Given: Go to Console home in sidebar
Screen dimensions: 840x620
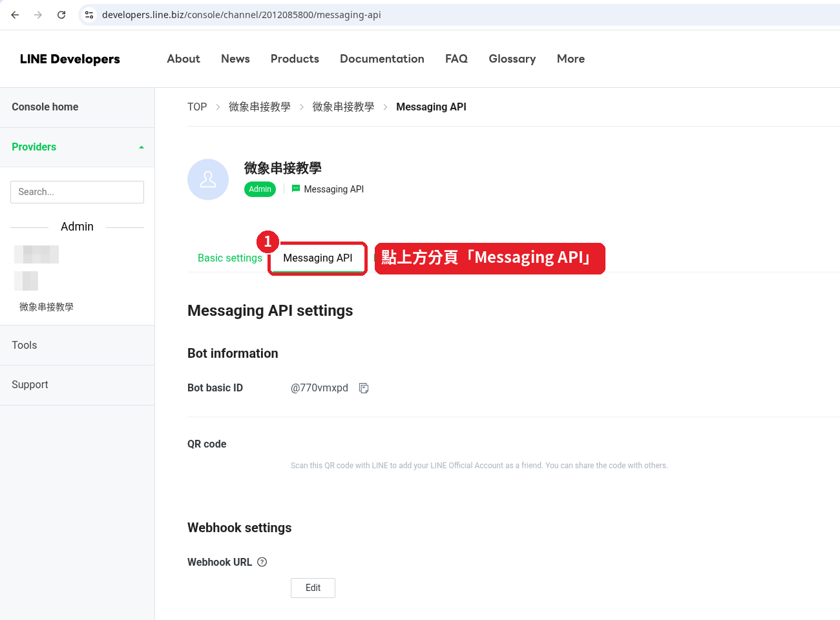Looking at the screenshot, I should click(x=45, y=107).
